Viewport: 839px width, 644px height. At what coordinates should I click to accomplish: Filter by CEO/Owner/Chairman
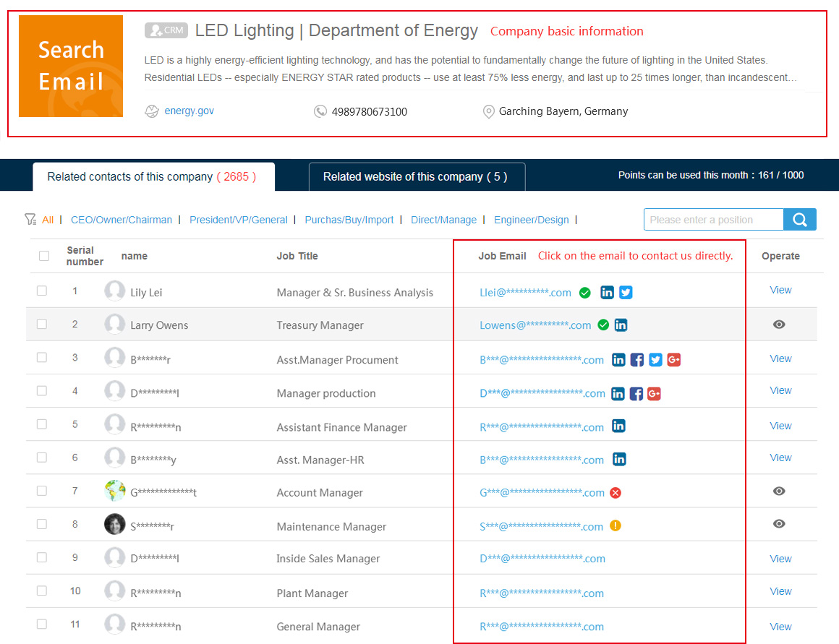[x=122, y=220]
